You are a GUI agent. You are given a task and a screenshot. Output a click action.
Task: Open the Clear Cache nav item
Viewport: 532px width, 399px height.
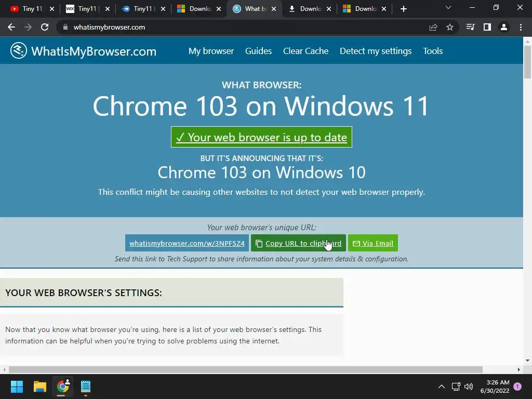click(305, 51)
